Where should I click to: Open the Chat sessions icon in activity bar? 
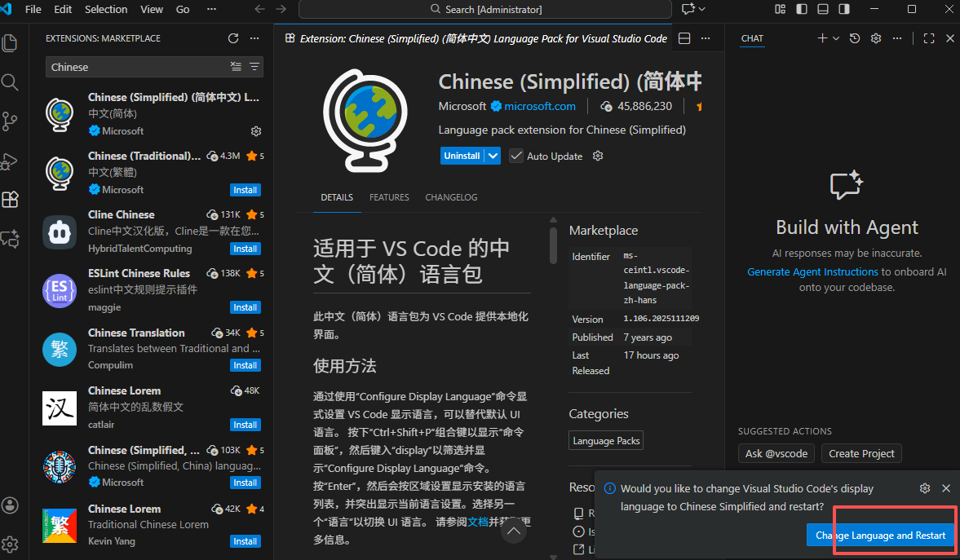click(x=10, y=239)
